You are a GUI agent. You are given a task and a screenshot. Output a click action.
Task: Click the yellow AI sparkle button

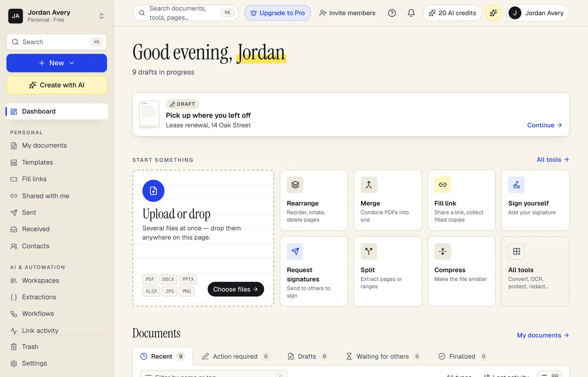(x=493, y=13)
